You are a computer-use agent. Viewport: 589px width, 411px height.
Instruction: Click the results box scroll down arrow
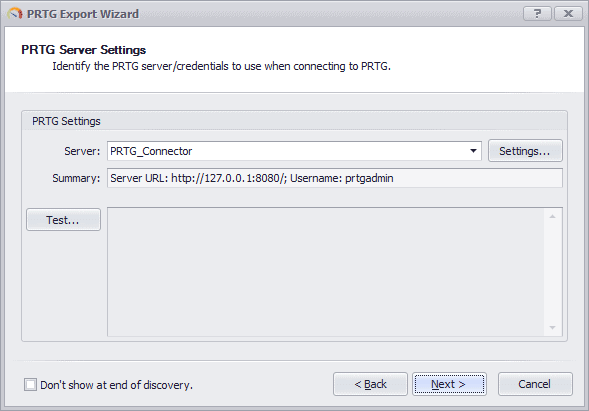click(552, 328)
